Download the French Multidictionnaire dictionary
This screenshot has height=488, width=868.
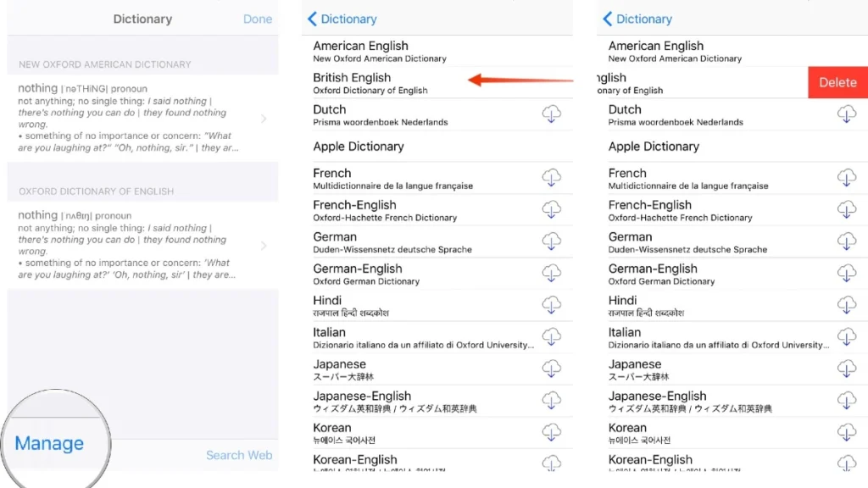click(x=552, y=177)
